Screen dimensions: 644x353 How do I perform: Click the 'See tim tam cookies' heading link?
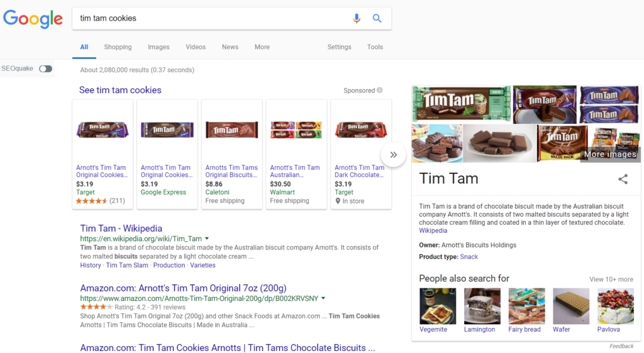point(120,90)
